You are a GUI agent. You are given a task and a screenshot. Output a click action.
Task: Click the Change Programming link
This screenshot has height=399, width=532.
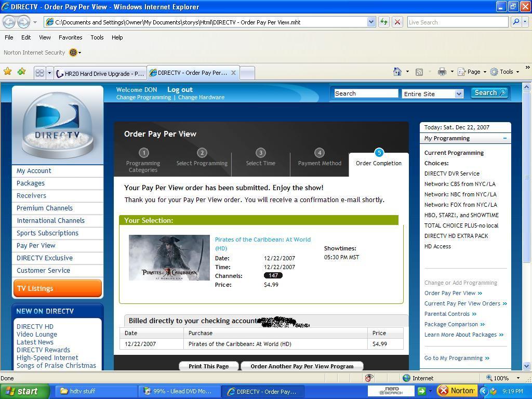coord(143,97)
